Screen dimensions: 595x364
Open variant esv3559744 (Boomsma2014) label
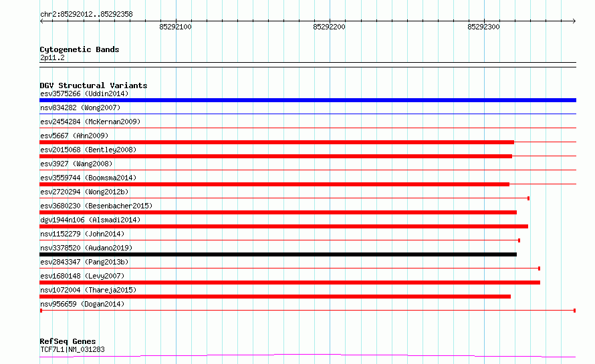(88, 178)
